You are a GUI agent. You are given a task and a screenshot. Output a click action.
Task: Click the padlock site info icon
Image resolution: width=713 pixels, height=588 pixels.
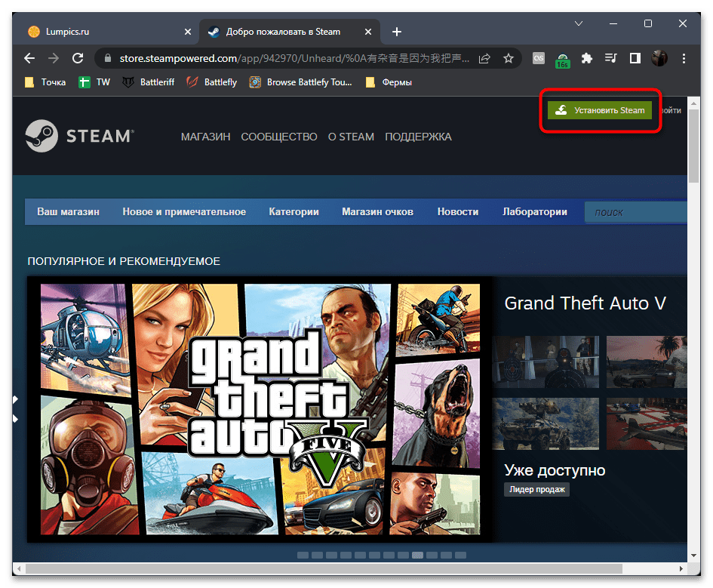pos(108,58)
